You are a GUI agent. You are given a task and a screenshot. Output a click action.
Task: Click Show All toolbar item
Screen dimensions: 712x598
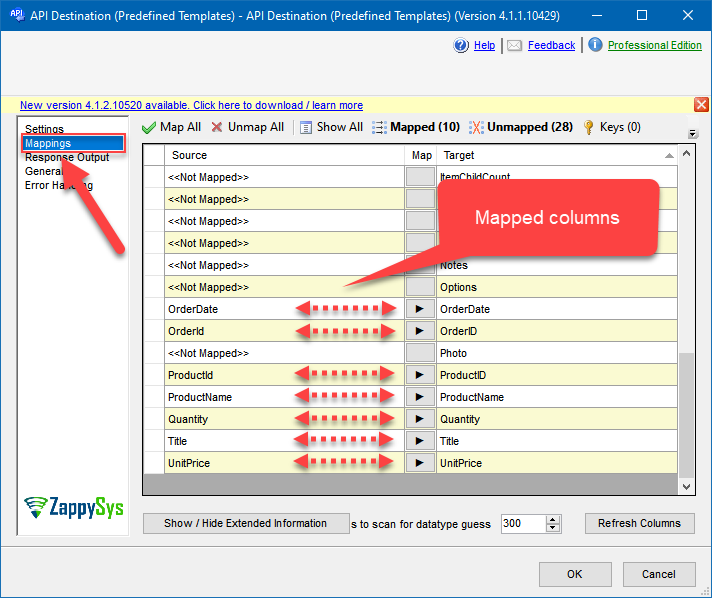(331, 127)
